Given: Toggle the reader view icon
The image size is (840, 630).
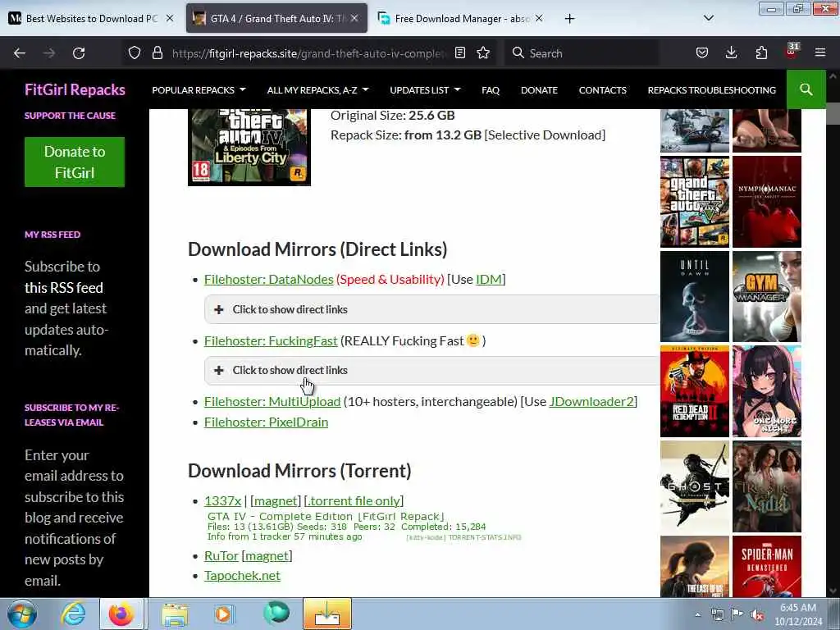Looking at the screenshot, I should point(459,53).
